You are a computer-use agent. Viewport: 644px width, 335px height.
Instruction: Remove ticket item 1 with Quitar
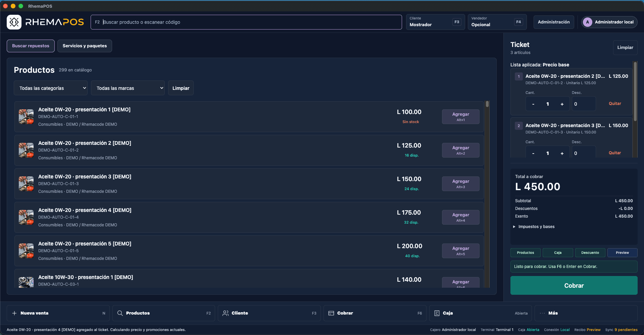click(x=615, y=104)
